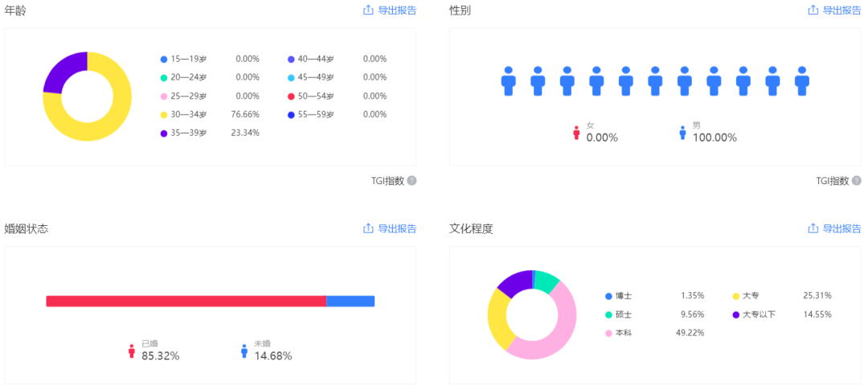The height and width of the screenshot is (390, 868).
Task: Toggle 35—39岁 legend dot
Action: click(x=163, y=133)
